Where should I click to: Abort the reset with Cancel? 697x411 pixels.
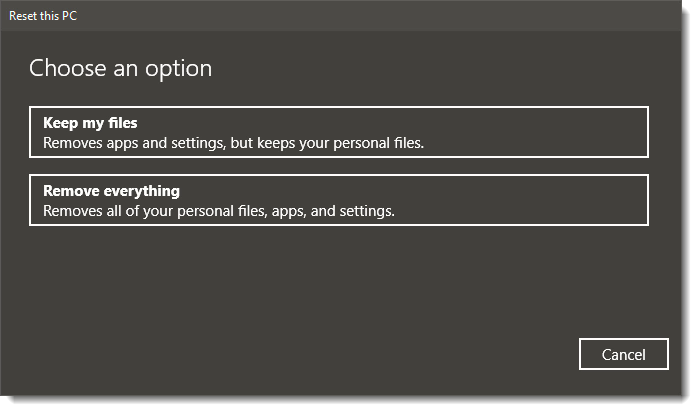click(623, 354)
